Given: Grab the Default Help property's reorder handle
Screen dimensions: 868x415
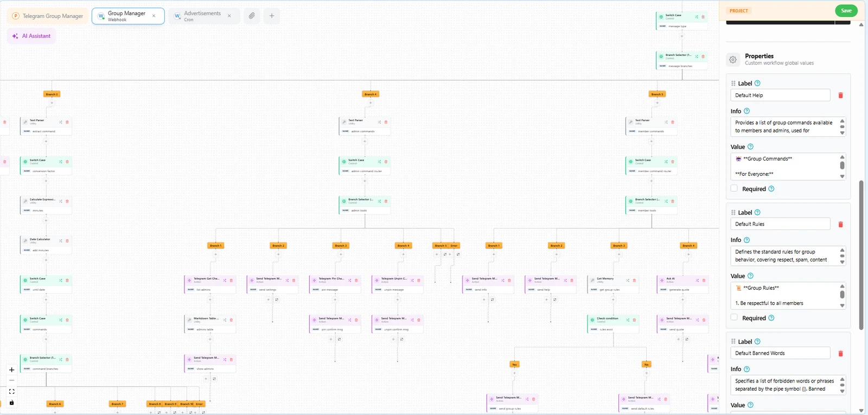Looking at the screenshot, I should pos(733,84).
